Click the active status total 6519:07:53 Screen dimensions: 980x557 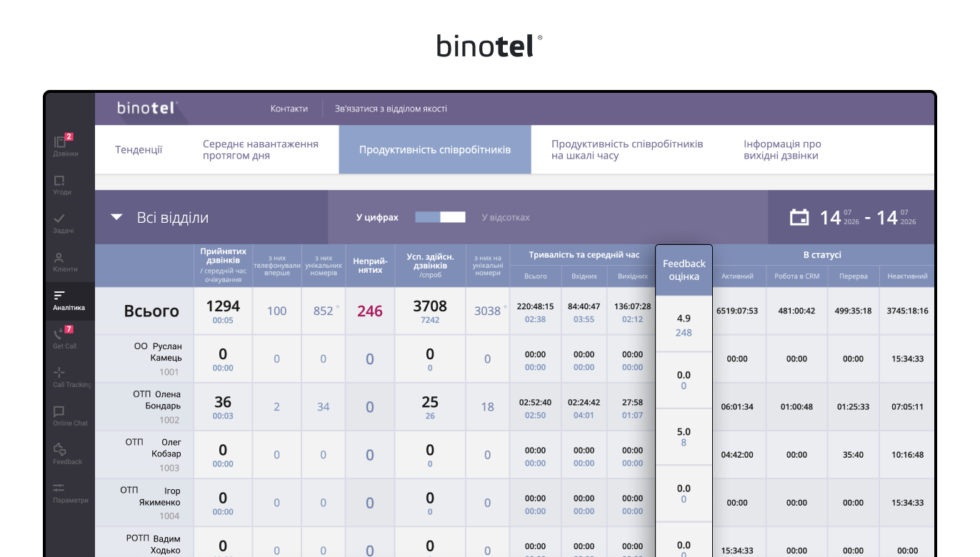[x=737, y=311]
